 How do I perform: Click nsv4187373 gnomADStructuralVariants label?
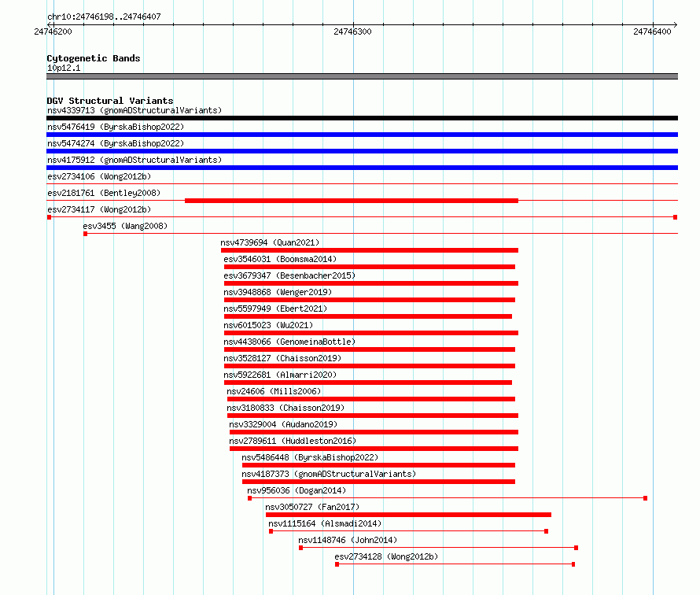(329, 474)
